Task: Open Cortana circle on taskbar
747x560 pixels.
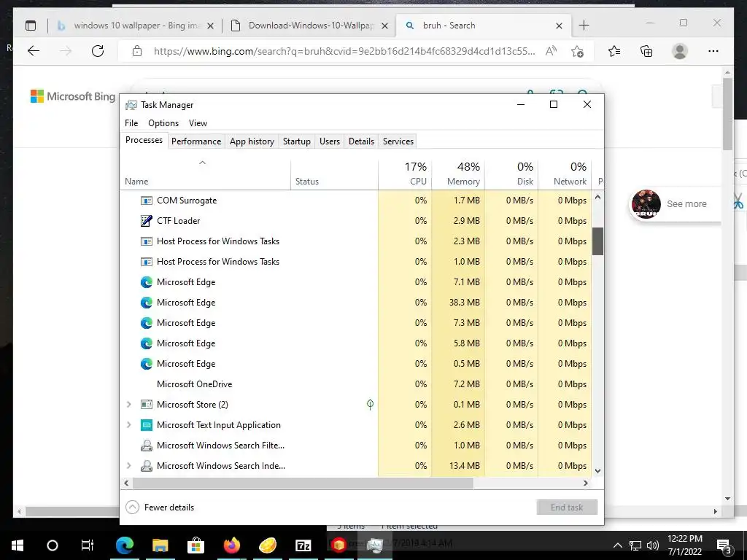Action: click(x=53, y=545)
